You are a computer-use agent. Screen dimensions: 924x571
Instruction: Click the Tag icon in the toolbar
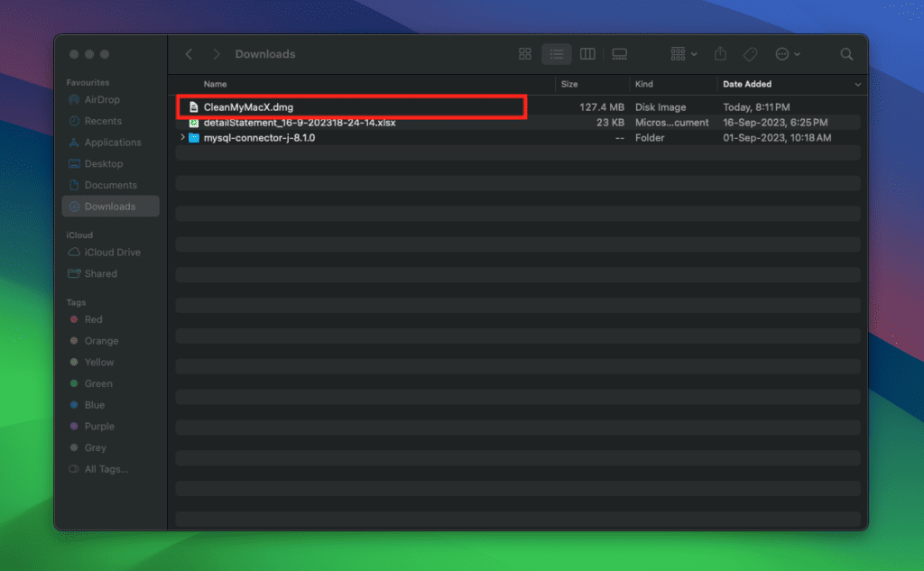pos(750,54)
